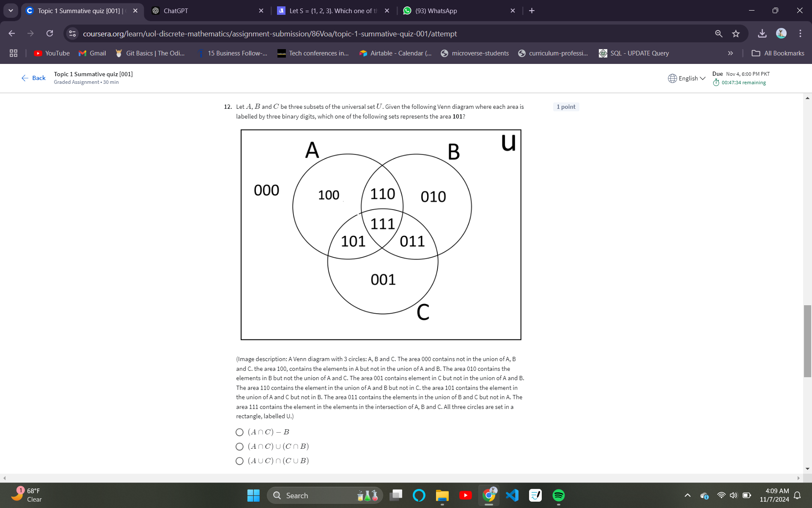This screenshot has width=812, height=508.
Task: Click the Coursera bookmark star icon
Action: pyautogui.click(x=735, y=33)
